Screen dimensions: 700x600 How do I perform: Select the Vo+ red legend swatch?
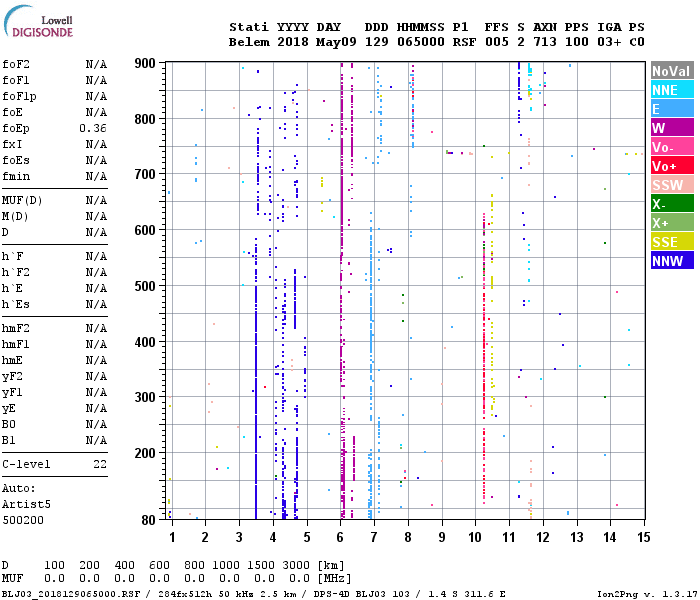click(672, 166)
